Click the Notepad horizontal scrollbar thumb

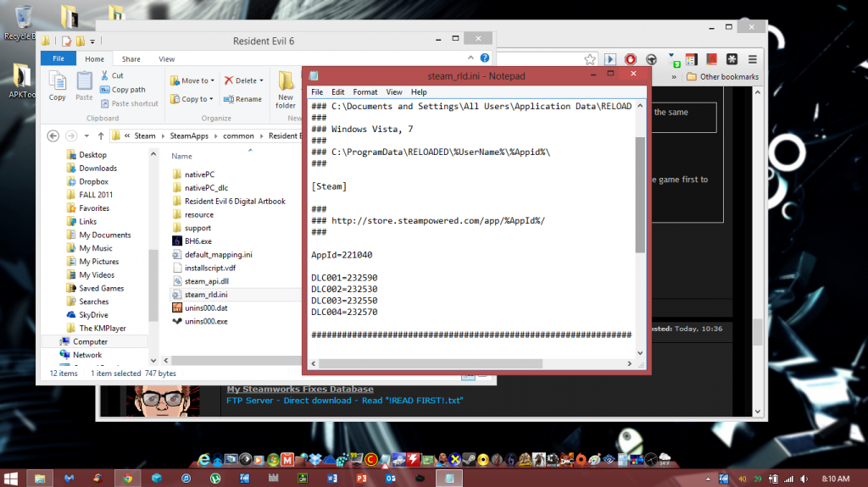(431, 363)
